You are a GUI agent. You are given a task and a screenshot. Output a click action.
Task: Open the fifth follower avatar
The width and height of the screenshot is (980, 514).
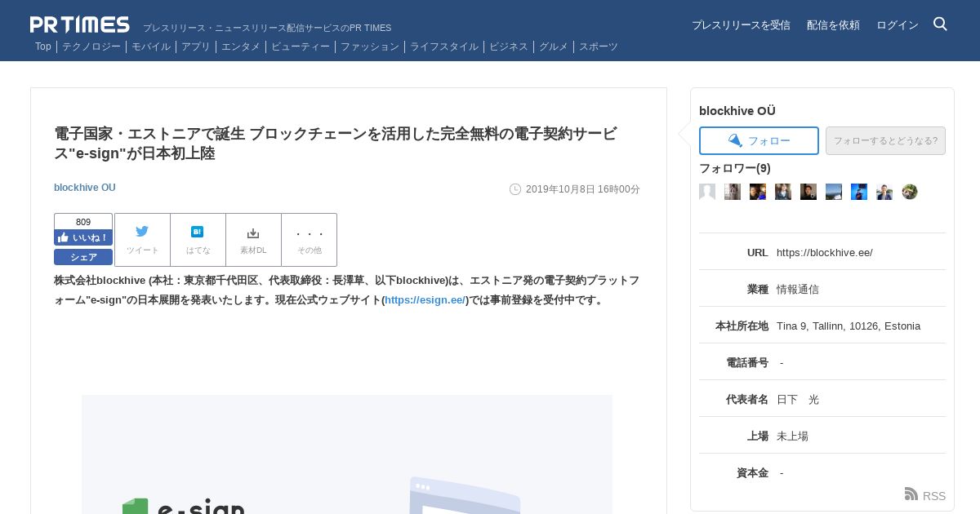808,192
